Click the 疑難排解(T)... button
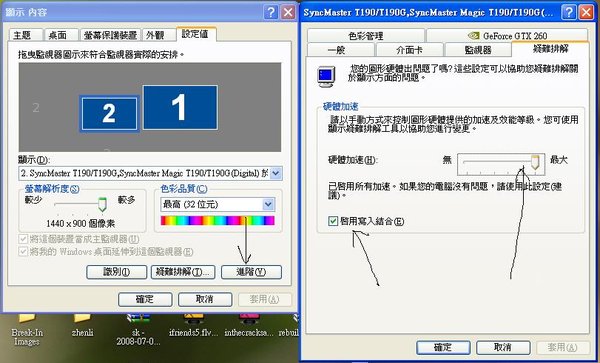The width and height of the screenshot is (600, 363). point(183,272)
